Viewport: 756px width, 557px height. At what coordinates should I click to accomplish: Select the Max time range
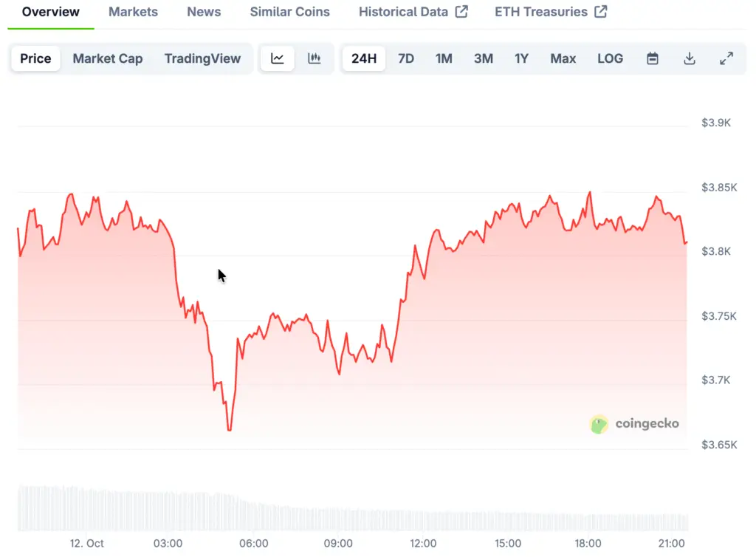coord(563,59)
